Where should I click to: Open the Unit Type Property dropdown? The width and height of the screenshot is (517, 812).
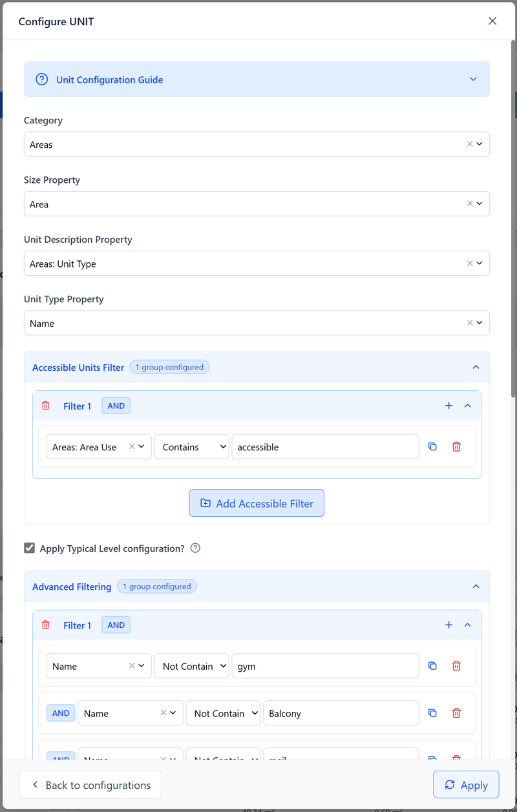point(480,322)
